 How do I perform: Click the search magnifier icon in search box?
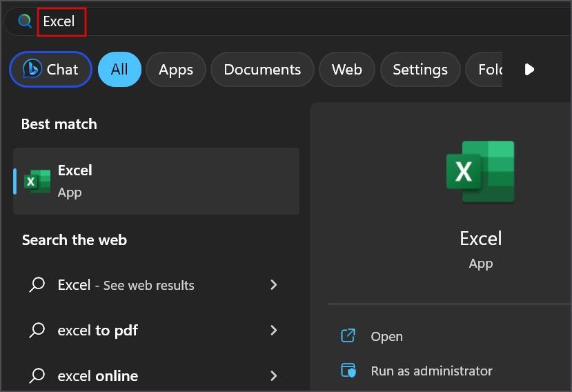[25, 21]
